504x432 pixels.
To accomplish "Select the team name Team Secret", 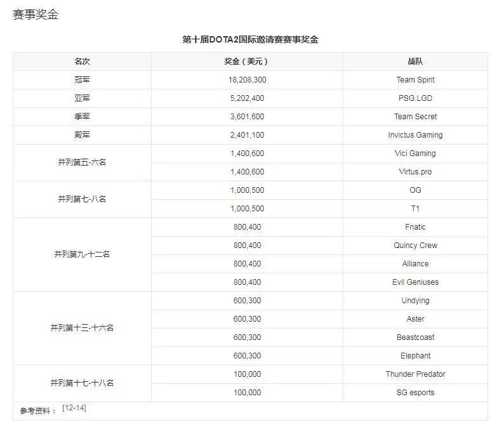I will 415,116.
